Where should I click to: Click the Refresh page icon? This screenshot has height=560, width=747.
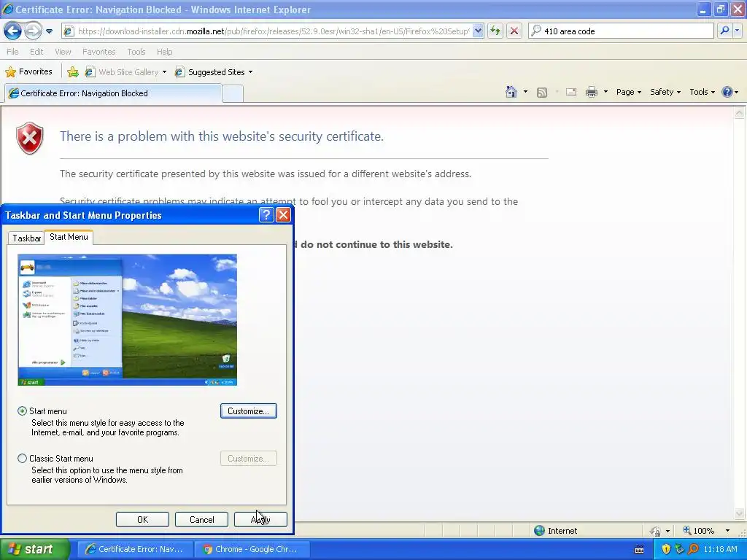click(495, 31)
